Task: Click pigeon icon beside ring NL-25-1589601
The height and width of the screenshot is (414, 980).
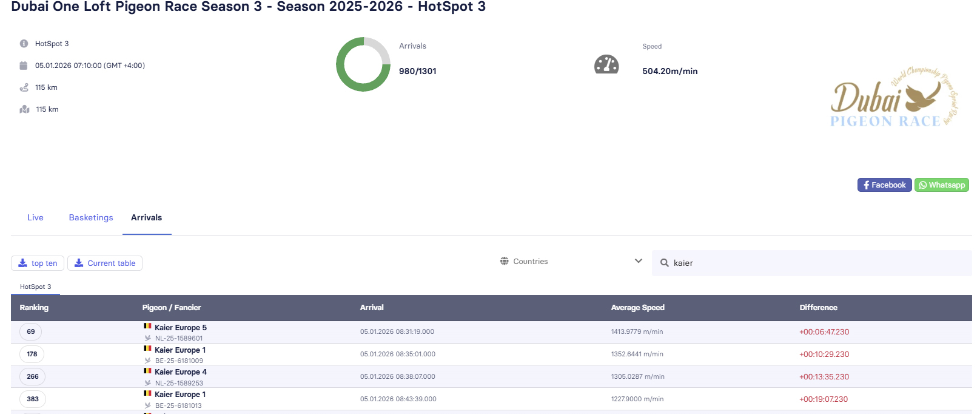Action: 147,338
